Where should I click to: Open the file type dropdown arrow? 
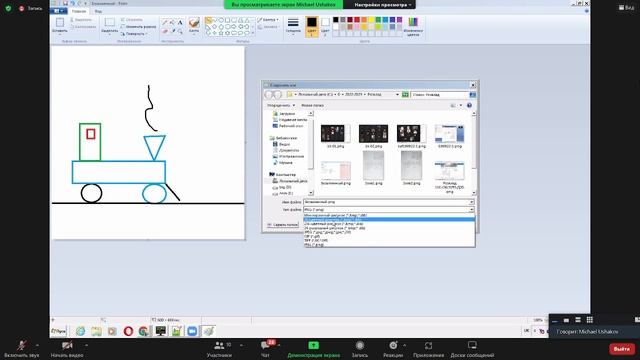471,209
